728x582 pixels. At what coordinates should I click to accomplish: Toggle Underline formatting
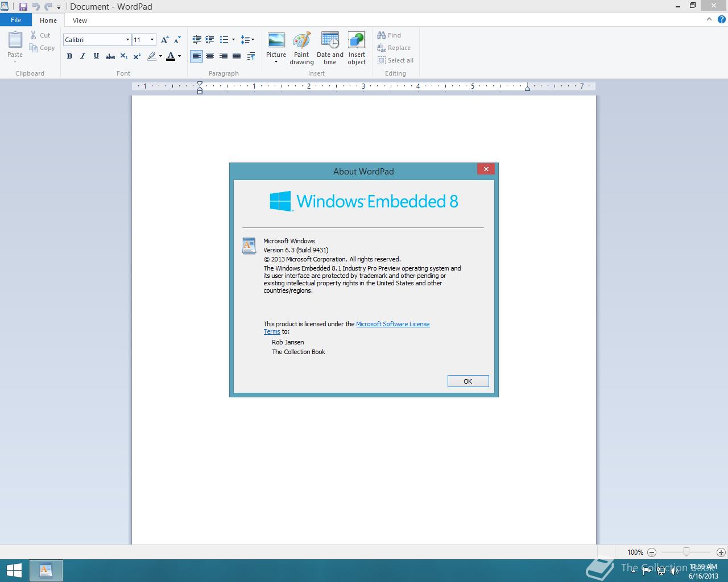click(x=96, y=56)
